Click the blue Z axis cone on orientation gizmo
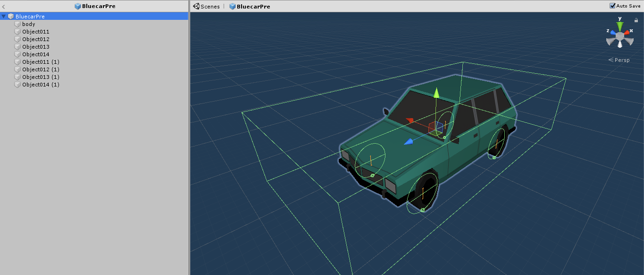 pos(612,33)
